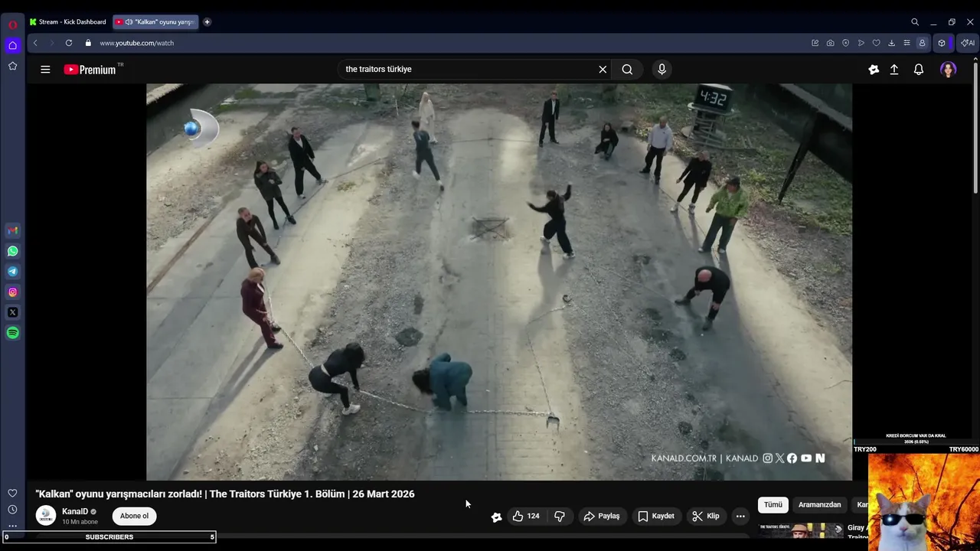Viewport: 980px width, 551px height.
Task: Click the Opera logo menu icon
Action: point(12,24)
